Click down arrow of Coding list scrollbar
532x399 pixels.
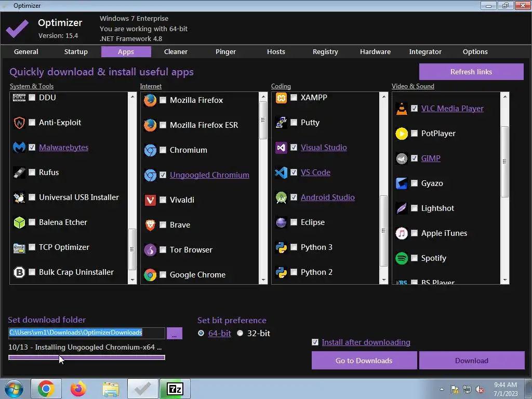[384, 280]
